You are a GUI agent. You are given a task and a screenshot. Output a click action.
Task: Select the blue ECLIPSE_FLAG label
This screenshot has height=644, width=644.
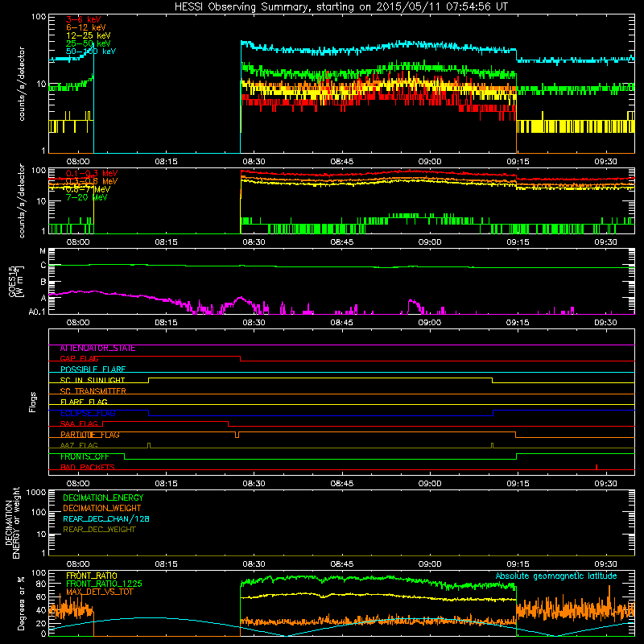(x=88, y=413)
